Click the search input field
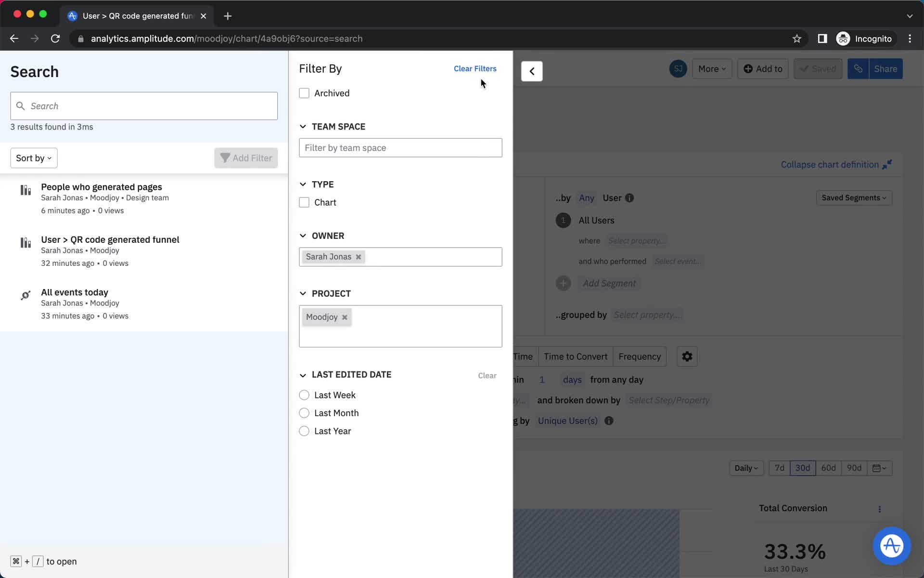This screenshot has height=578, width=924. pyautogui.click(x=144, y=106)
